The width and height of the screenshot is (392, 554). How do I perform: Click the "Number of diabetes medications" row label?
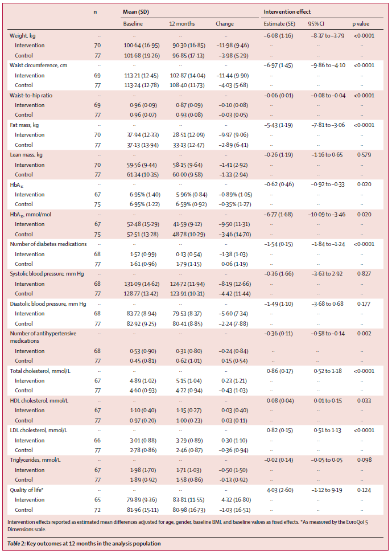(x=48, y=244)
